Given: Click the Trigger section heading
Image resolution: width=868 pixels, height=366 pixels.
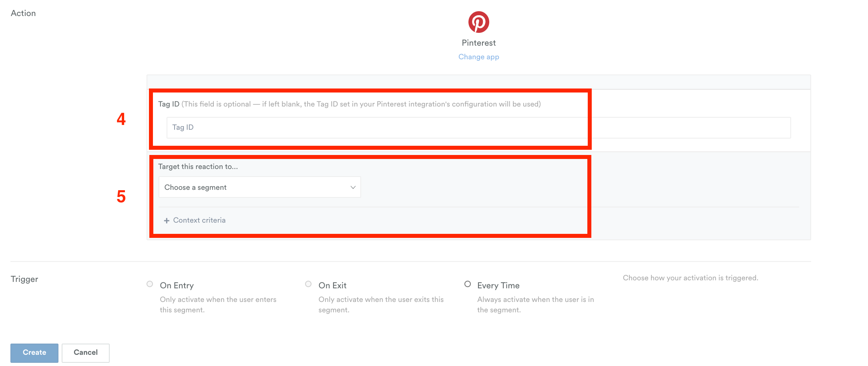Looking at the screenshot, I should point(24,279).
